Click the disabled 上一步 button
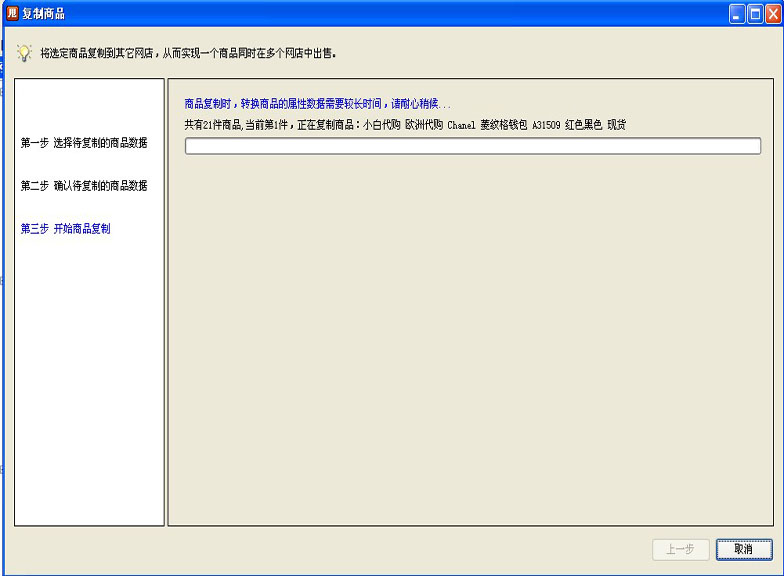The height and width of the screenshot is (576, 784). (x=680, y=549)
